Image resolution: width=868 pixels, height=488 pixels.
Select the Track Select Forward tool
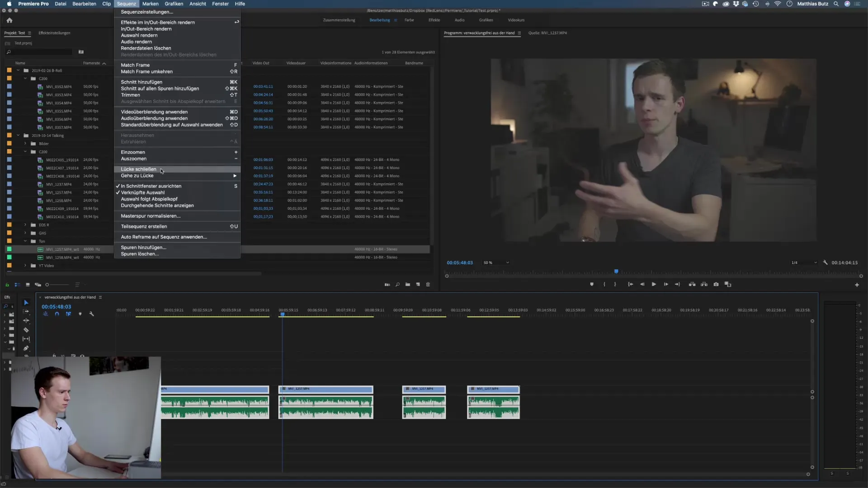pyautogui.click(x=26, y=311)
